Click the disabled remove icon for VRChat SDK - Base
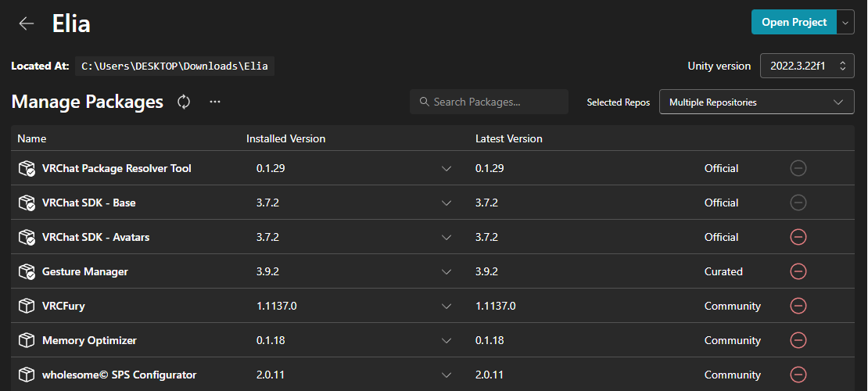 [798, 203]
